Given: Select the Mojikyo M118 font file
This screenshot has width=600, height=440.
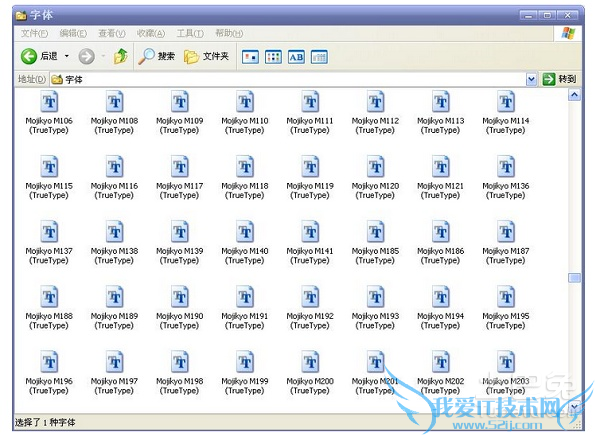Looking at the screenshot, I should [245, 178].
